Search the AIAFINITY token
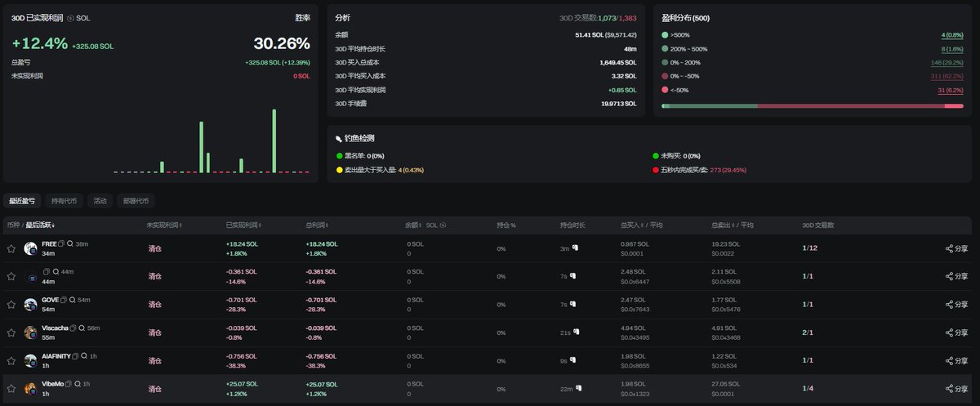Image resolution: width=980 pixels, height=406 pixels. pyautogui.click(x=84, y=357)
